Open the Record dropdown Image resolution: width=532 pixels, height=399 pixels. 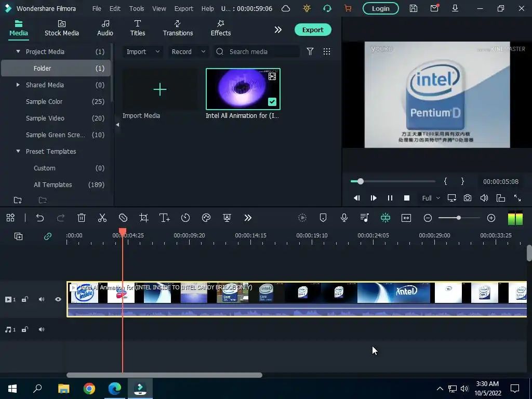pos(188,51)
